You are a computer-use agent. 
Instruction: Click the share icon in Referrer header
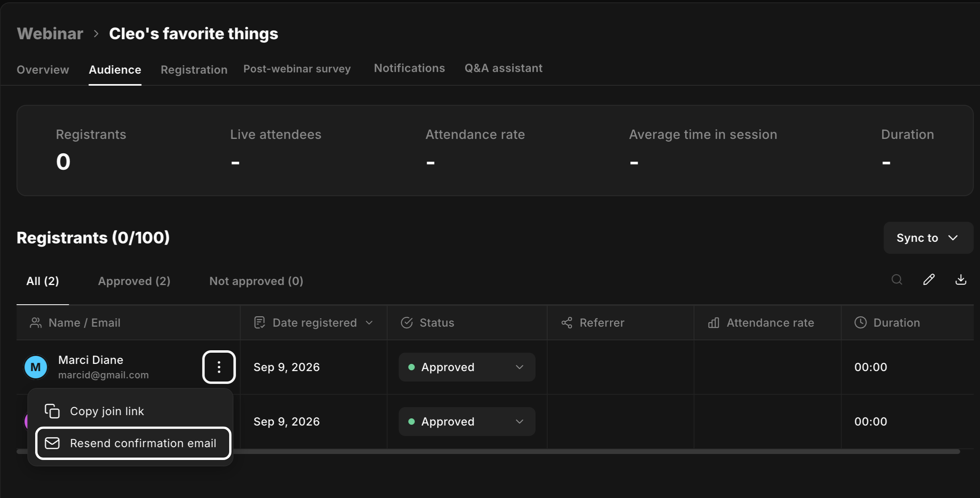point(567,323)
